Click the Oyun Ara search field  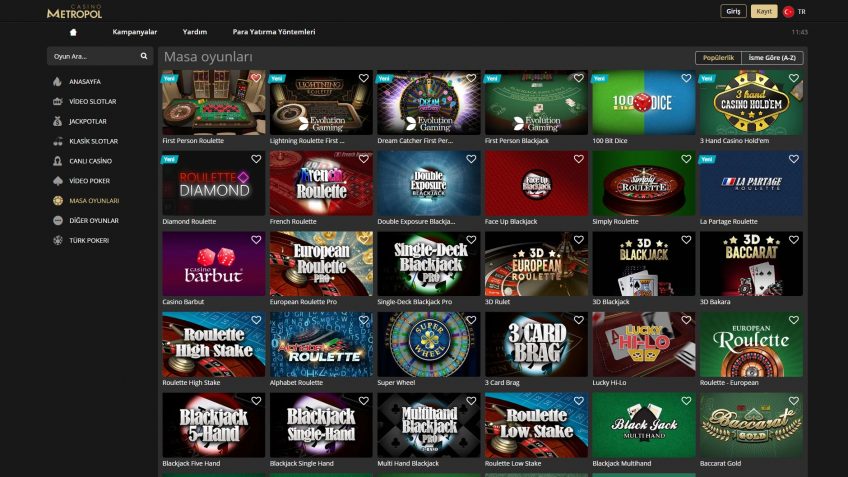point(93,57)
